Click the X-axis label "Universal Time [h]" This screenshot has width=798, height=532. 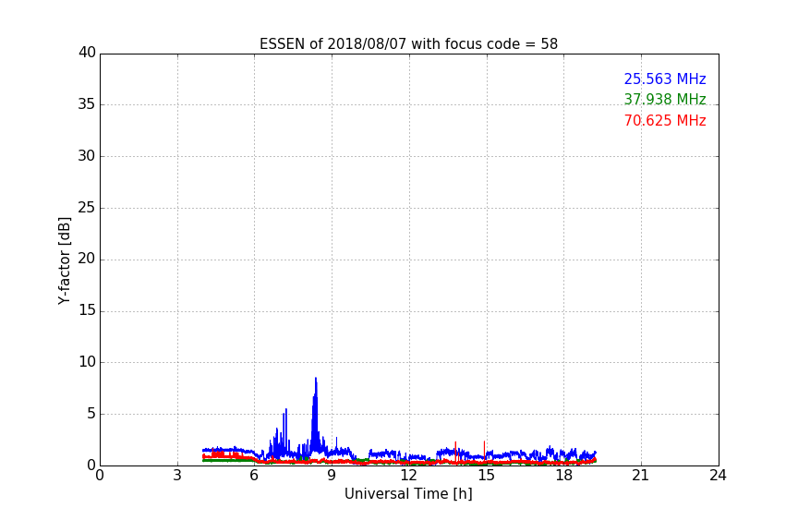click(408, 494)
